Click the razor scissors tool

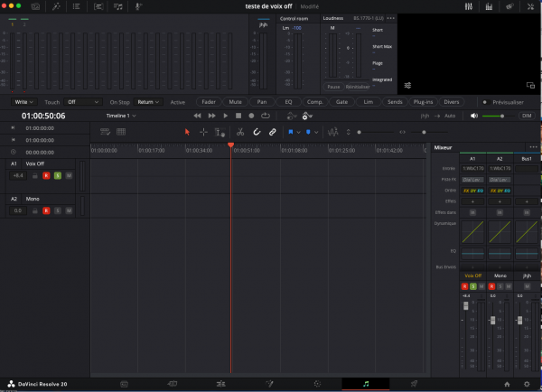click(240, 132)
